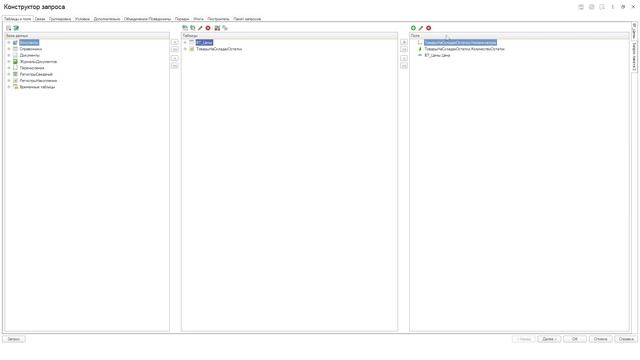Open the Дополнительно tab
This screenshot has width=640, height=360.
[107, 19]
